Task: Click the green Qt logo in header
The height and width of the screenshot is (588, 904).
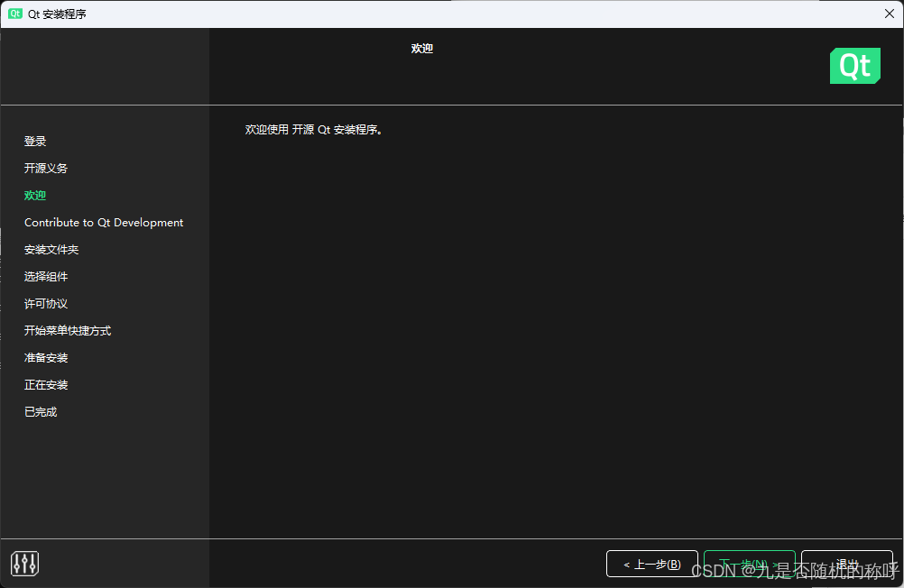Action: click(x=855, y=66)
